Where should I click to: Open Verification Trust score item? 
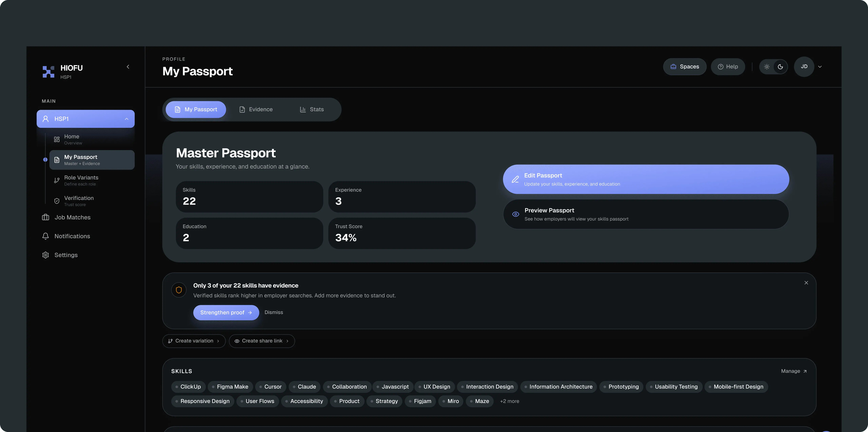tap(92, 201)
